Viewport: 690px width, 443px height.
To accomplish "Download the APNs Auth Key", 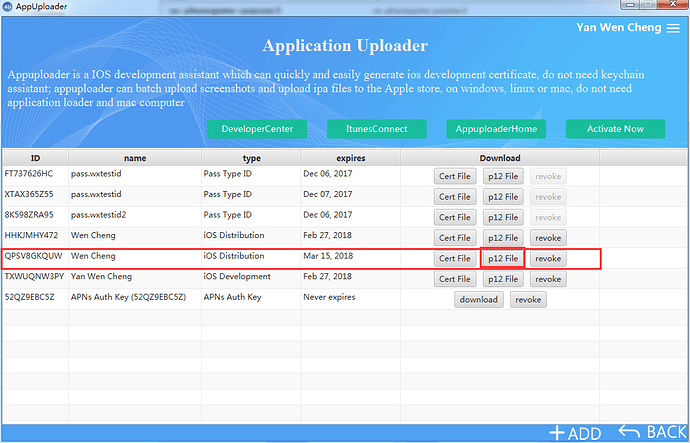I will pos(479,300).
